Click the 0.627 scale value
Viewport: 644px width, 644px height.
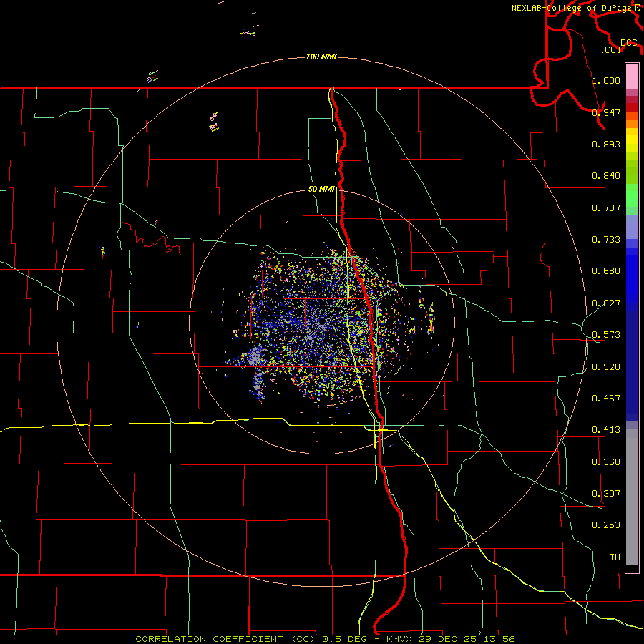pos(606,303)
